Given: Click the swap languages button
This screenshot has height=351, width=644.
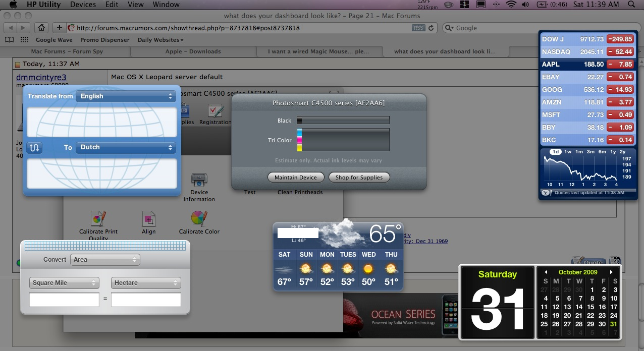Looking at the screenshot, I should (35, 148).
